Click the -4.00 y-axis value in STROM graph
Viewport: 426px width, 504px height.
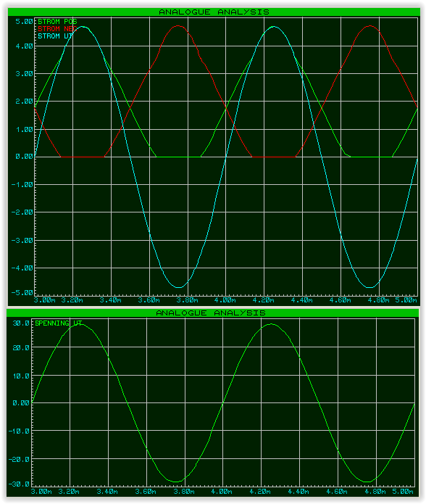click(x=22, y=268)
